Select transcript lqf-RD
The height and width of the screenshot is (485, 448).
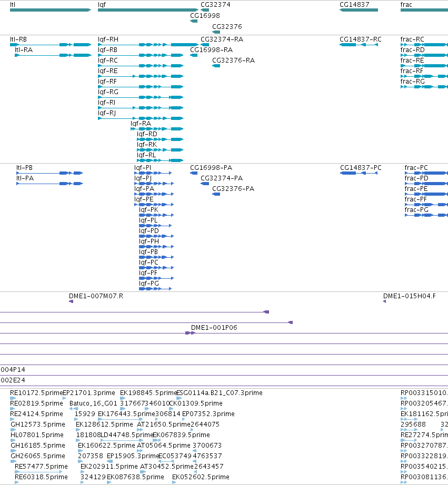coord(160,139)
